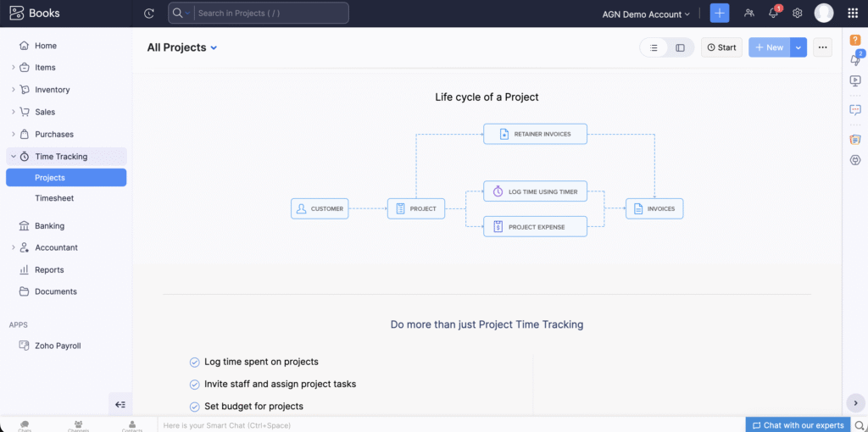This screenshot has height=432, width=868.
Task: Open Contacts icon in bottom bar
Action: pos(132,426)
